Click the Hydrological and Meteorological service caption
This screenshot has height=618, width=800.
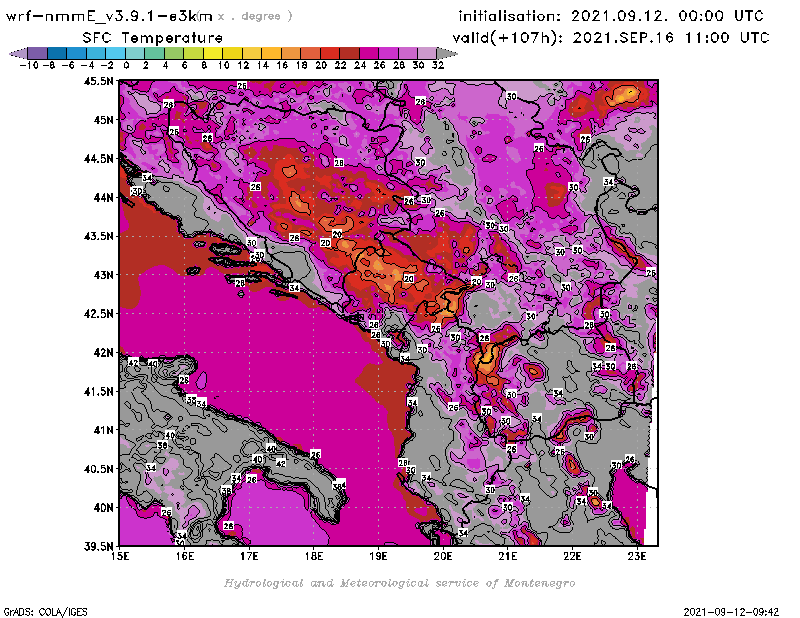(399, 583)
